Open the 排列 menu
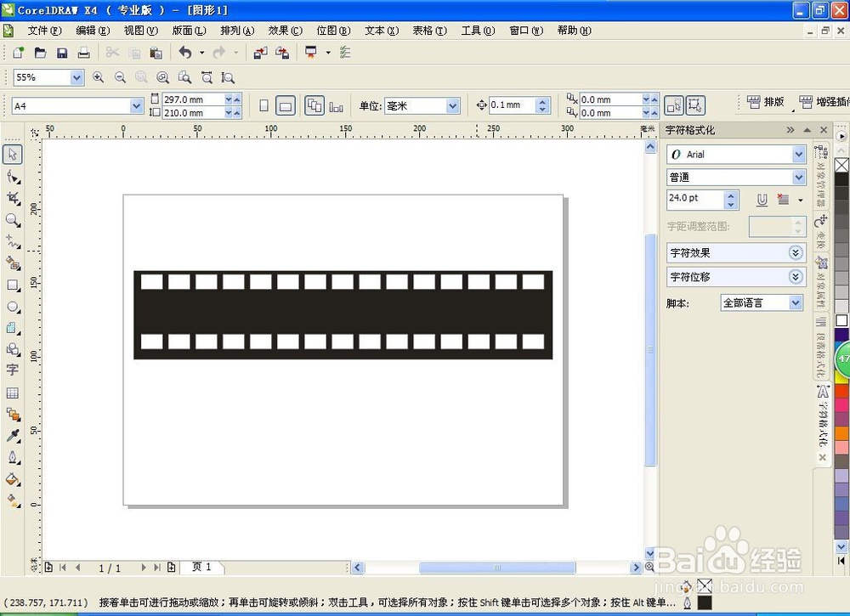This screenshot has width=850, height=616. [237, 31]
